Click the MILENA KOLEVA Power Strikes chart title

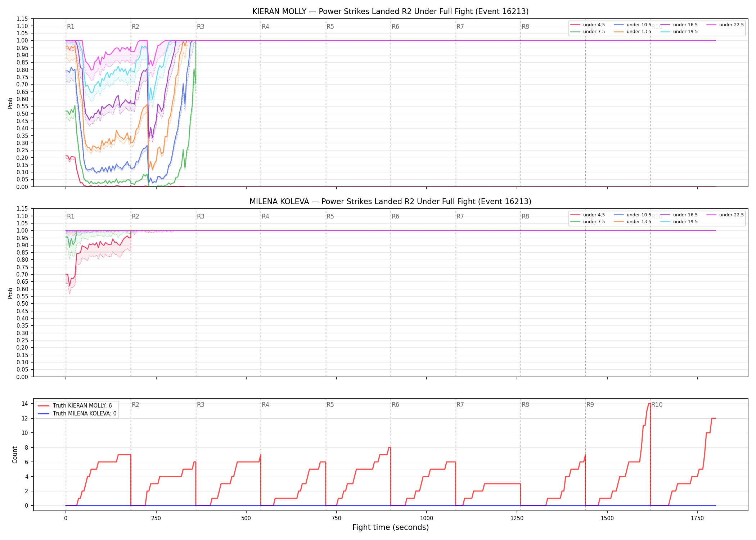tap(390, 202)
